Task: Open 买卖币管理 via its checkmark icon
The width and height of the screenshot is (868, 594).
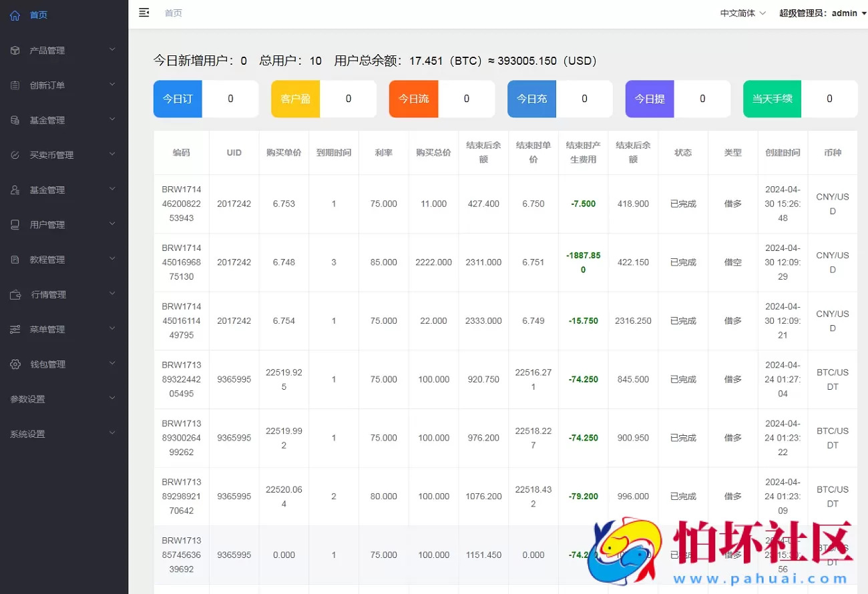Action: point(15,154)
